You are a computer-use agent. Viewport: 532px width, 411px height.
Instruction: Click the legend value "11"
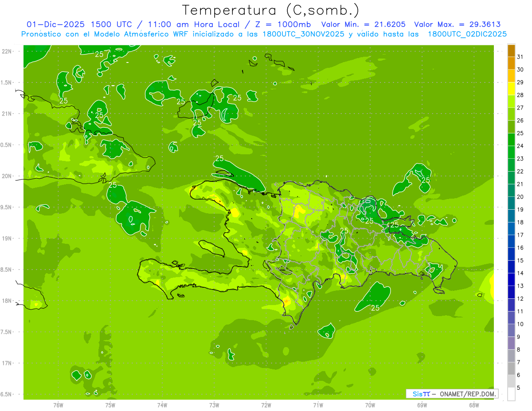coord(520,311)
